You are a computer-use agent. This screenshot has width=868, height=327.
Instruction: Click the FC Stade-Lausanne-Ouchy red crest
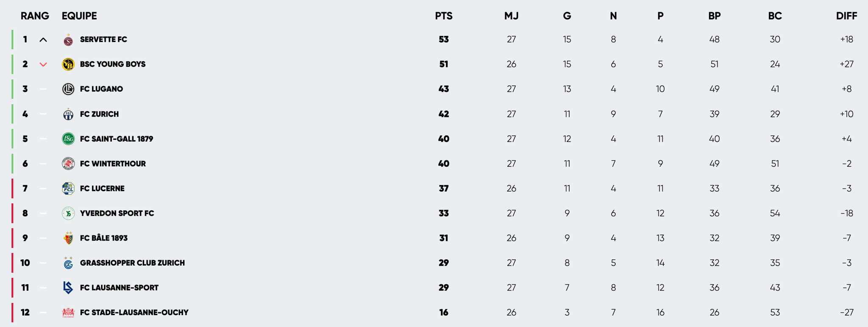click(x=68, y=313)
